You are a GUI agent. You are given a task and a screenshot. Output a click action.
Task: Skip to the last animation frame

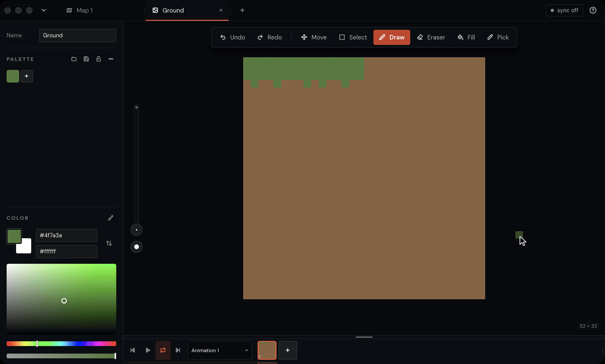(178, 350)
